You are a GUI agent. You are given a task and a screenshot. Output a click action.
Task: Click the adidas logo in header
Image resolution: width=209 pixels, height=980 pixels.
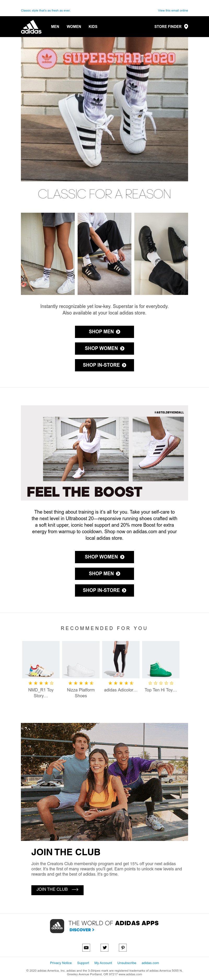[x=31, y=27]
